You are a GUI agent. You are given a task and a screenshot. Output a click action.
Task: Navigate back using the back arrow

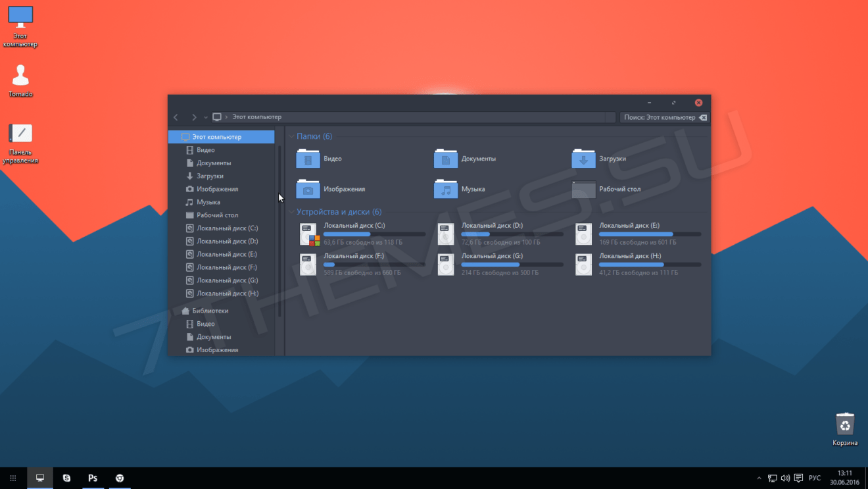pos(176,117)
